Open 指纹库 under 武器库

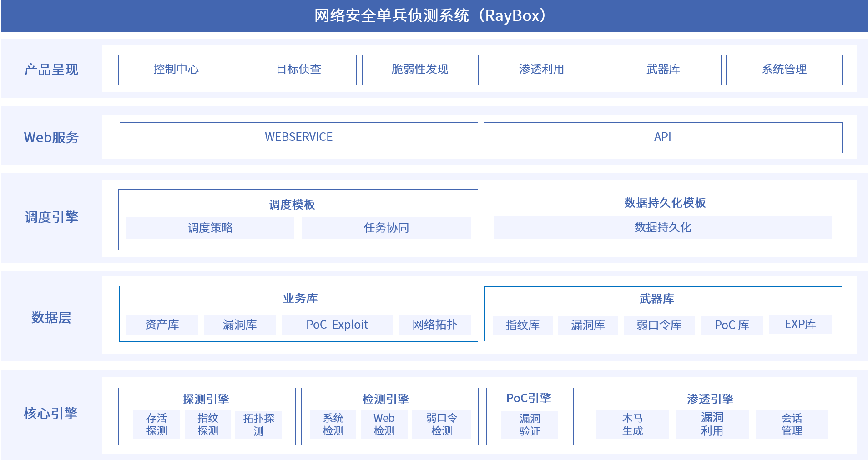(522, 325)
